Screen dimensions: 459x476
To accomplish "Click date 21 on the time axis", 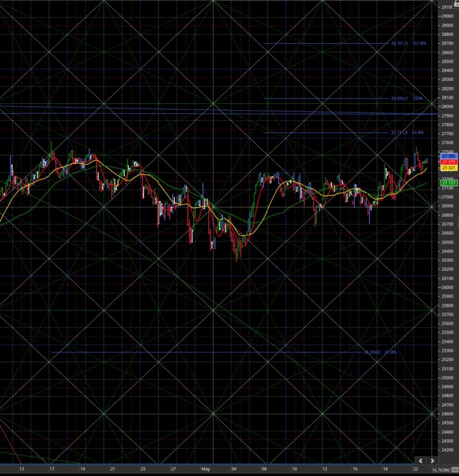I will pos(113,469).
